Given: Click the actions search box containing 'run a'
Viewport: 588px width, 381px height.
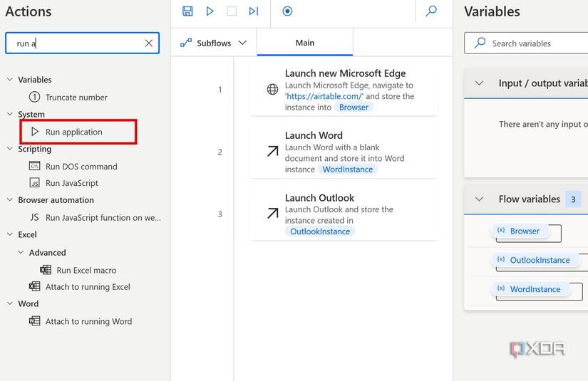Looking at the screenshot, I should (x=82, y=43).
